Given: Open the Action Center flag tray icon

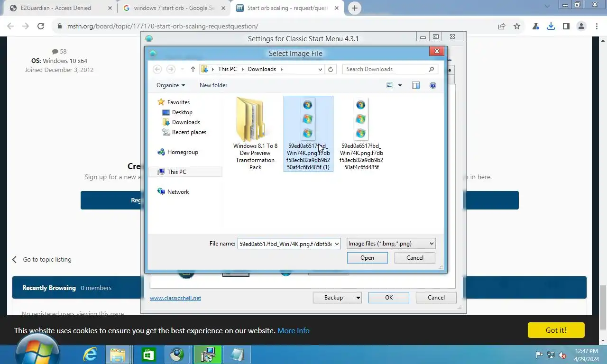Looking at the screenshot, I should [x=540, y=355].
